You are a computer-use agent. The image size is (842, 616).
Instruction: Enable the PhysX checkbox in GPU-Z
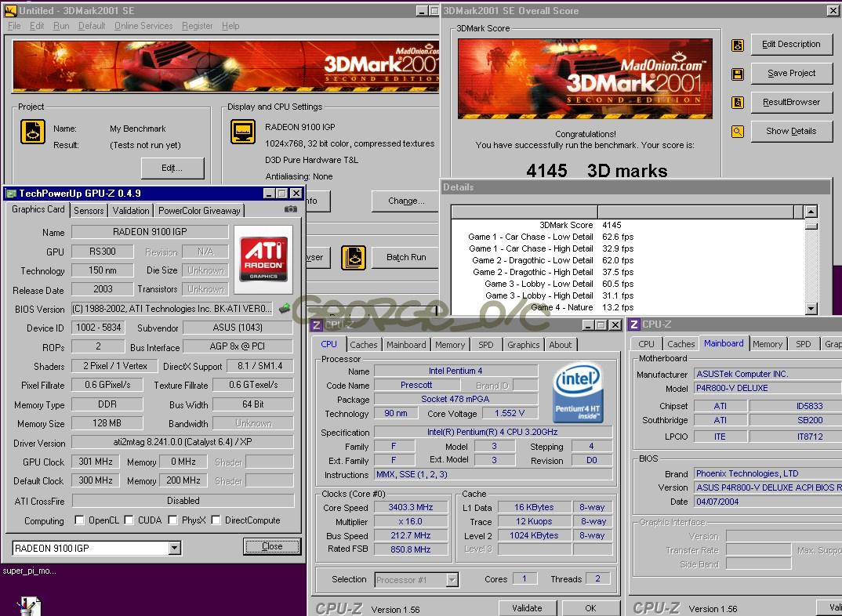[173, 520]
